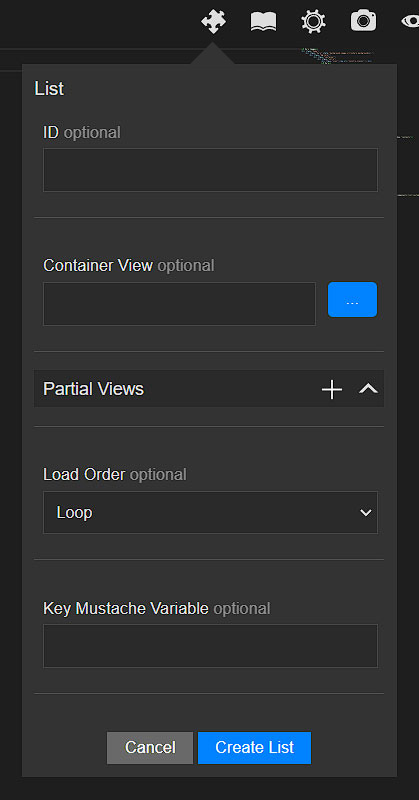419x800 pixels.
Task: Click the puzzle piece components icon
Action: 213,22
